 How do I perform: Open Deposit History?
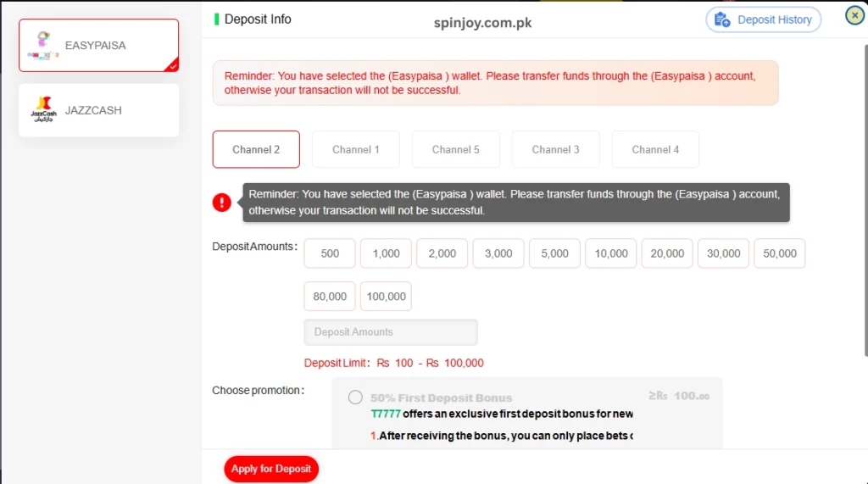point(764,20)
